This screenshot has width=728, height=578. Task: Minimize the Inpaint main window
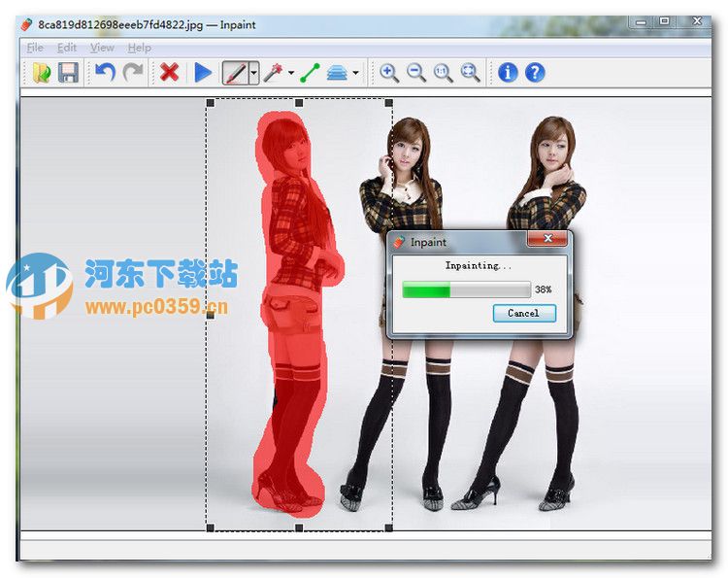642,21
